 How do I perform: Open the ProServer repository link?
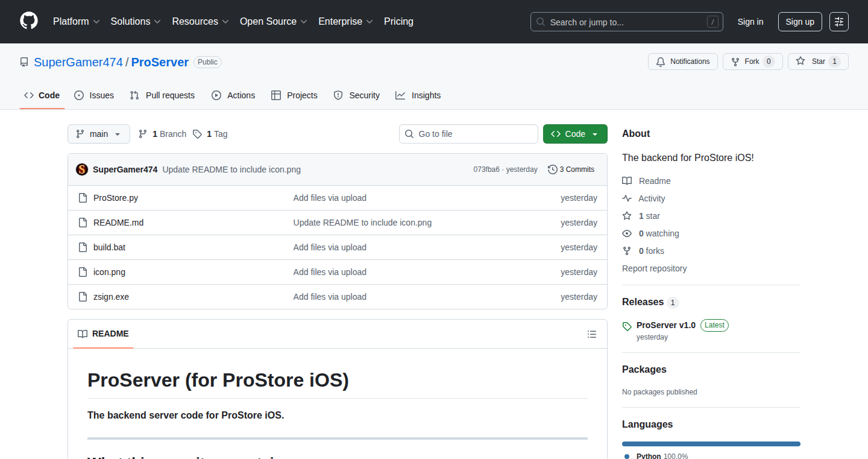coord(160,62)
